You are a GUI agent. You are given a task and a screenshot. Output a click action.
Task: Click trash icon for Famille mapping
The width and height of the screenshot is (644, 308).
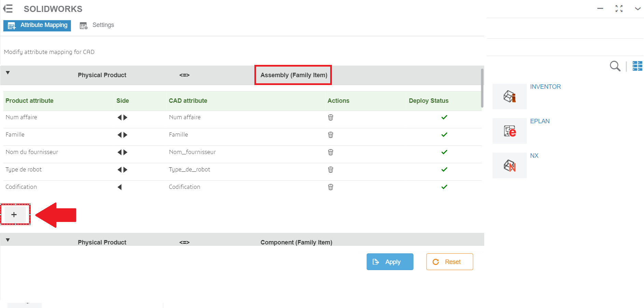[331, 135]
